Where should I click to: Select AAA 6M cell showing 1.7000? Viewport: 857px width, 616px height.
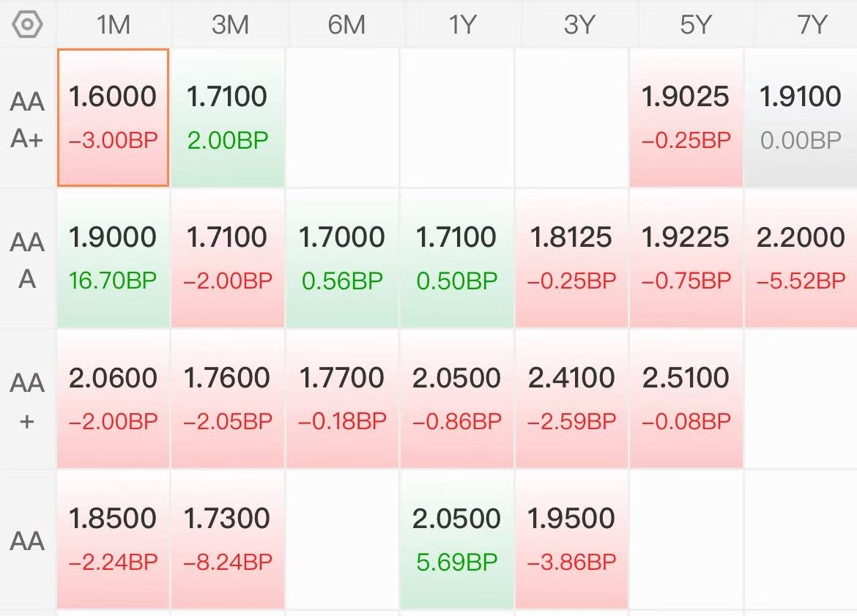pyautogui.click(x=342, y=258)
